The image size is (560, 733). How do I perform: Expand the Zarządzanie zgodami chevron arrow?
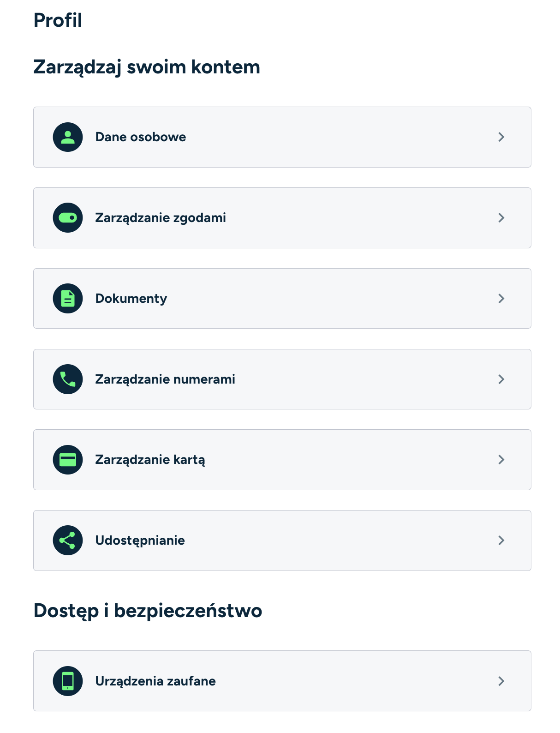pyautogui.click(x=501, y=218)
